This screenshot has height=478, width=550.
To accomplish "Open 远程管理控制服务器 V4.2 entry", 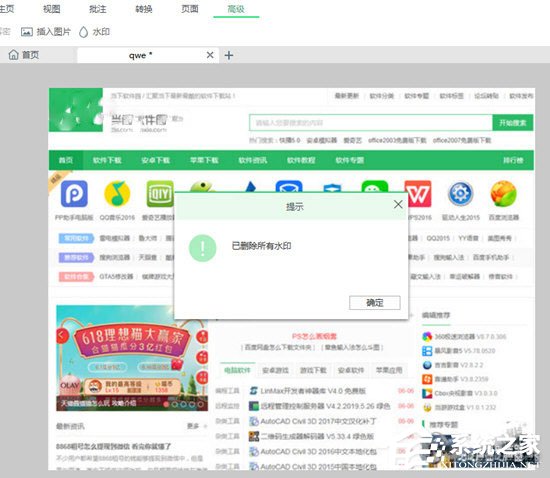I will [325, 406].
